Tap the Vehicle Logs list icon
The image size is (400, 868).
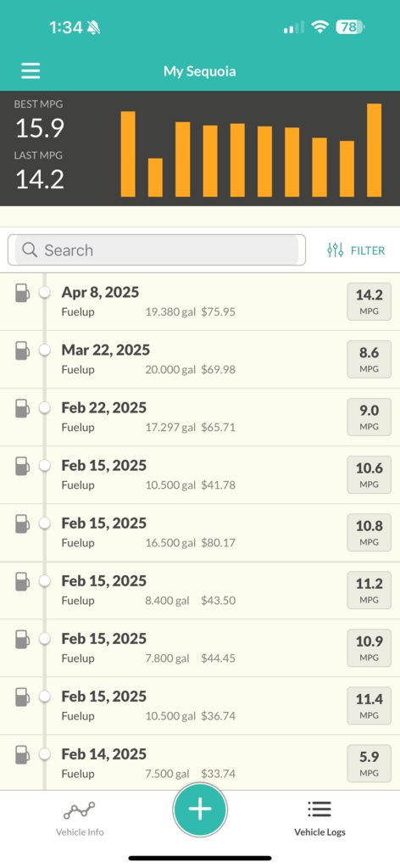pyautogui.click(x=319, y=809)
